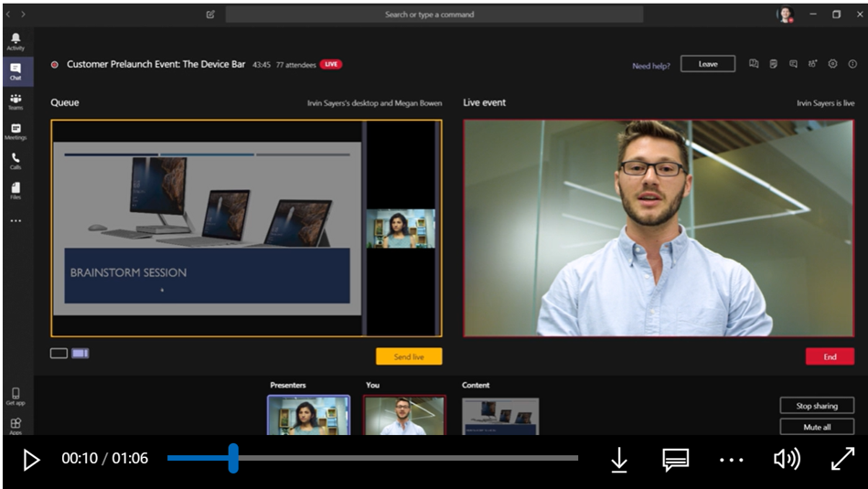Mute all participants
The image size is (868, 489).
tap(817, 427)
